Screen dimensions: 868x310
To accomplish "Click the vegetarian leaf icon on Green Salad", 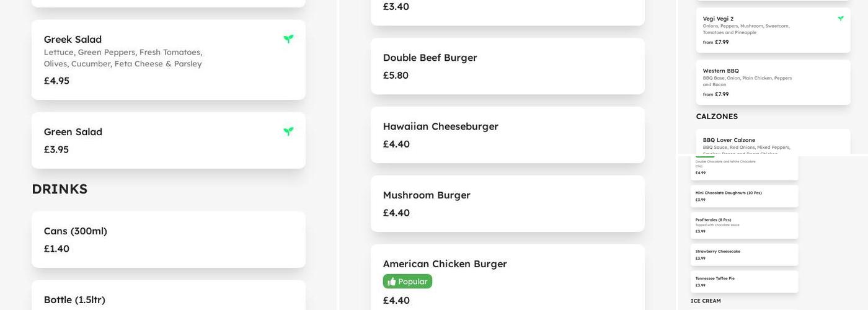I will (288, 131).
